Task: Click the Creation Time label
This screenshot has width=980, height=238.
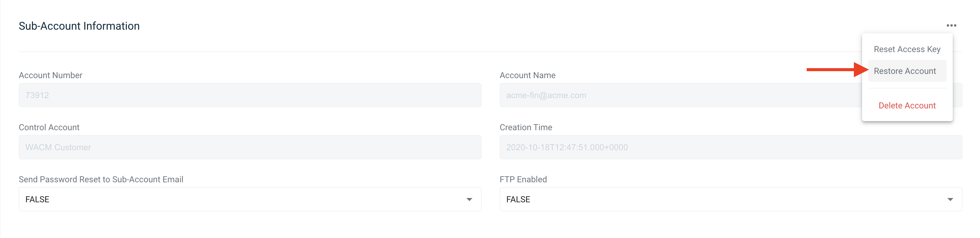Action: coord(526,127)
